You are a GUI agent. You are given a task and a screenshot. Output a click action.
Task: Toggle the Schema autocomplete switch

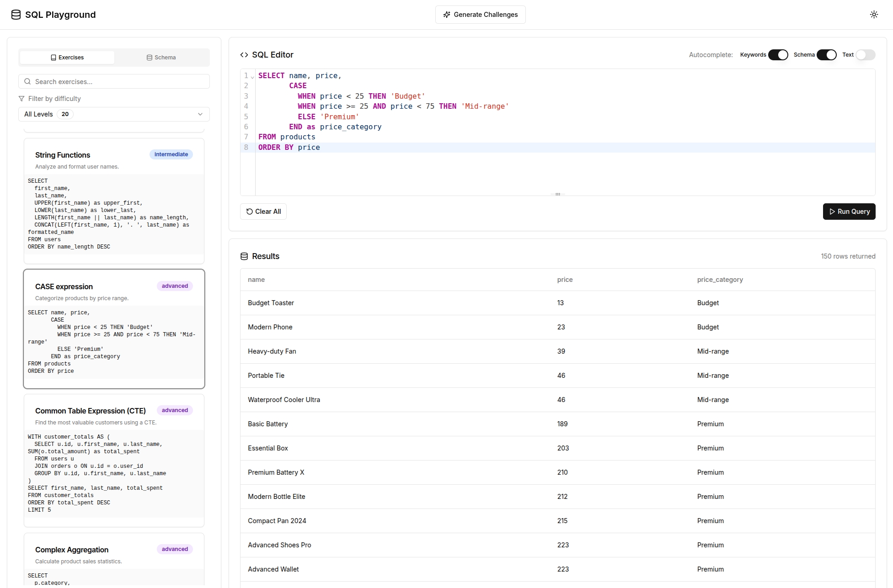827,55
